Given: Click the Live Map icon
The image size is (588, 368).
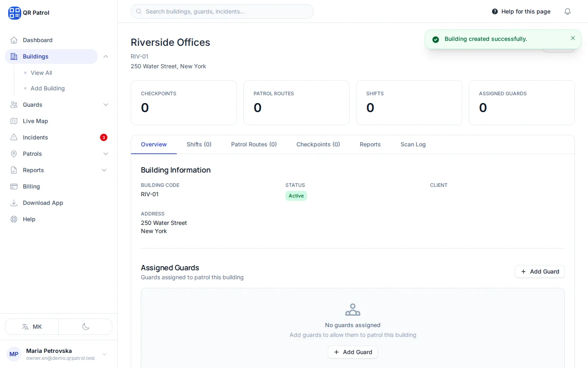Looking at the screenshot, I should (14, 121).
